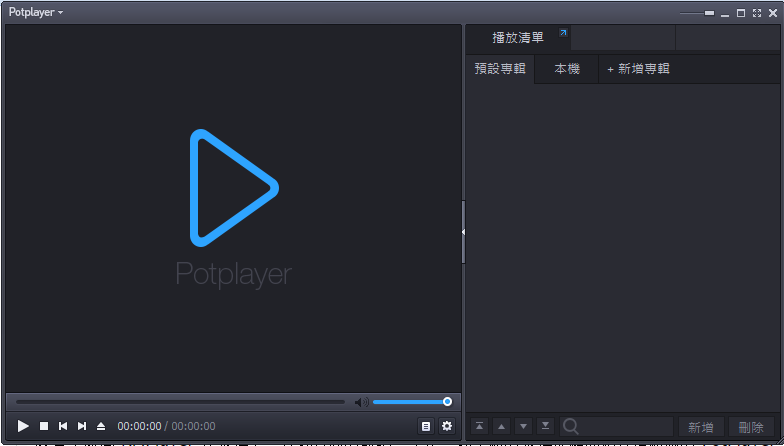Click the eject/open file icon
This screenshot has width=784, height=446.
(x=101, y=426)
